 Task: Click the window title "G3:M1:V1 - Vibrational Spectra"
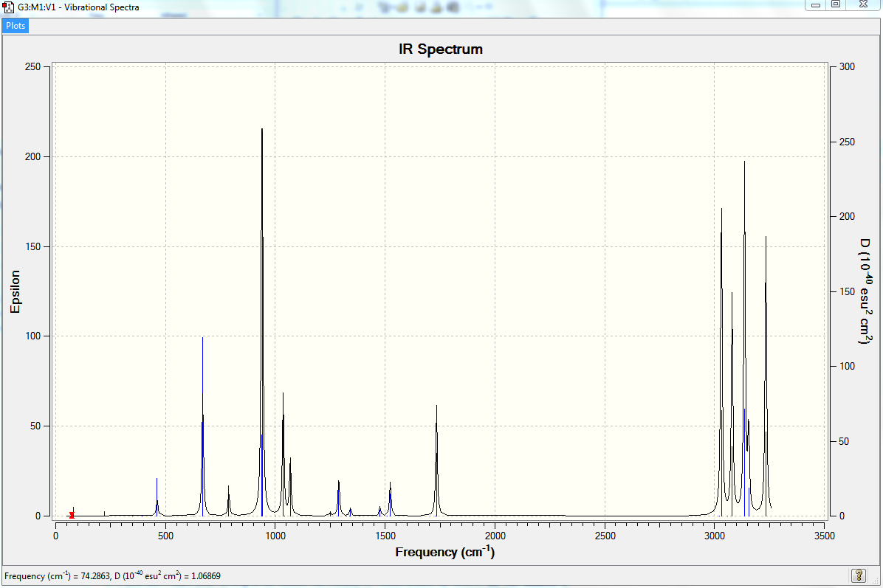click(78, 7)
